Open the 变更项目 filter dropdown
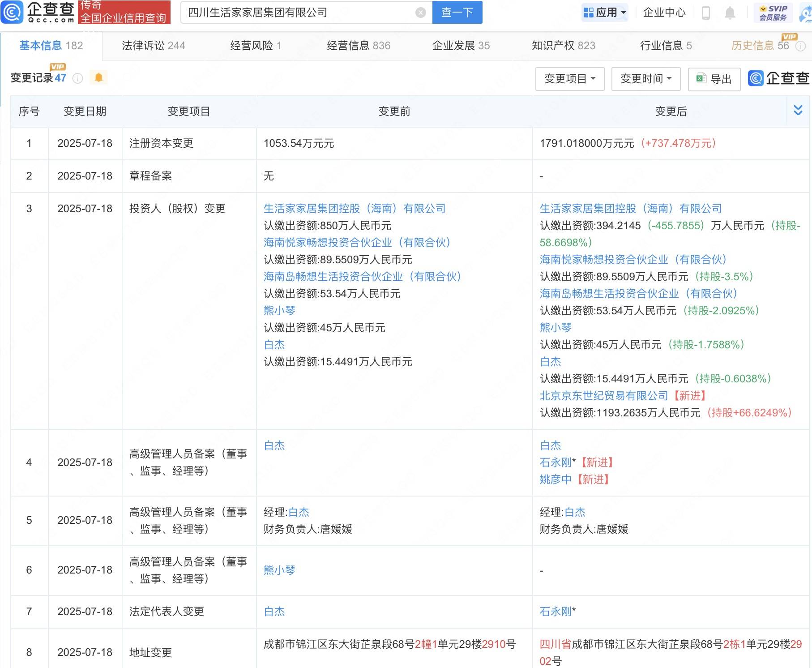 coord(569,79)
